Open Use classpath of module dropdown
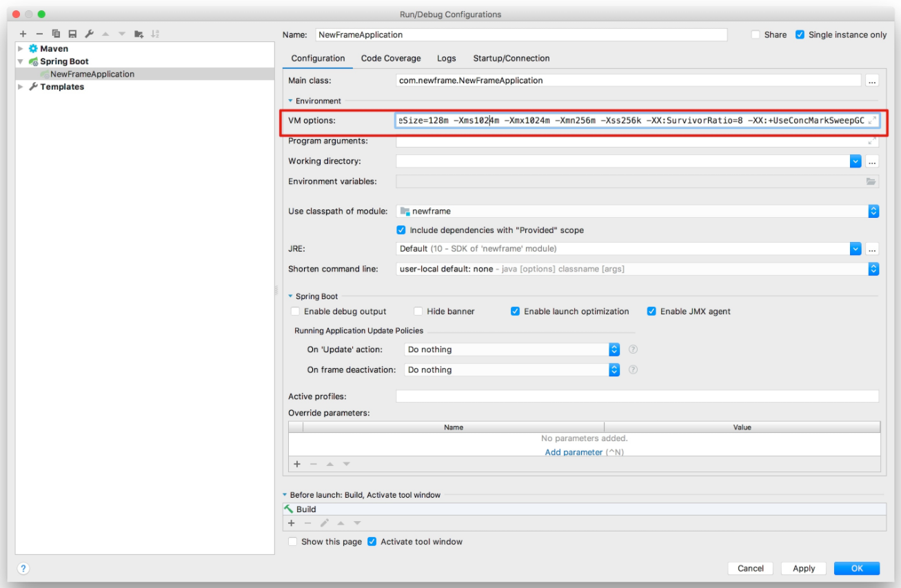 point(873,212)
